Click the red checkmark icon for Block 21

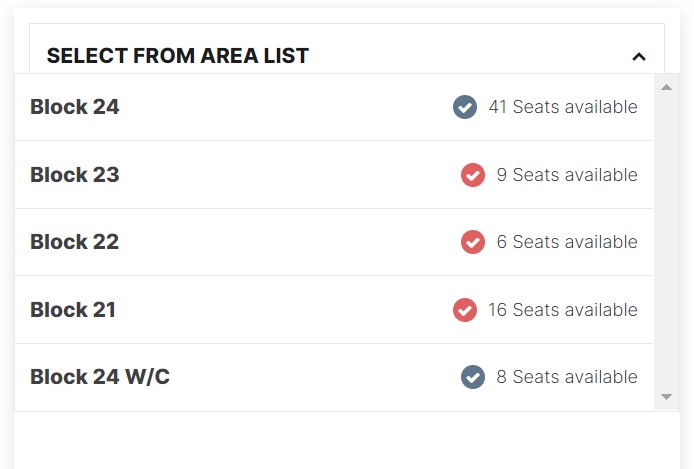coord(465,310)
